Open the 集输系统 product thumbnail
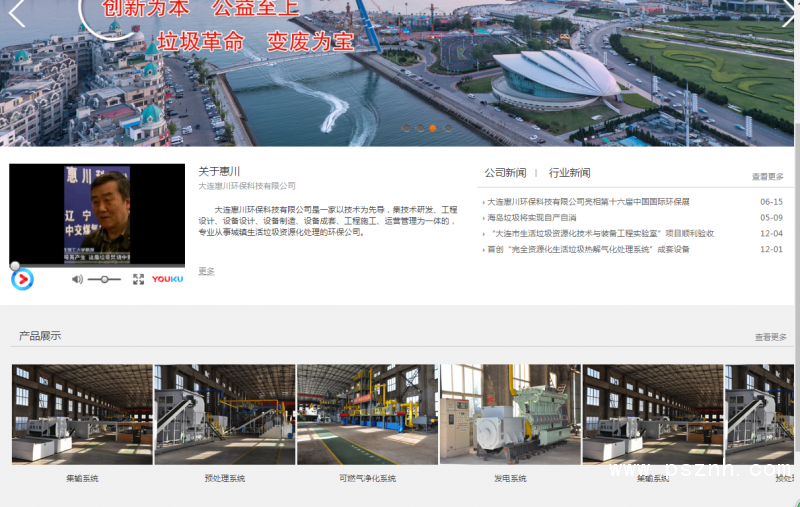Screen dimensions: 800x507 (82, 414)
